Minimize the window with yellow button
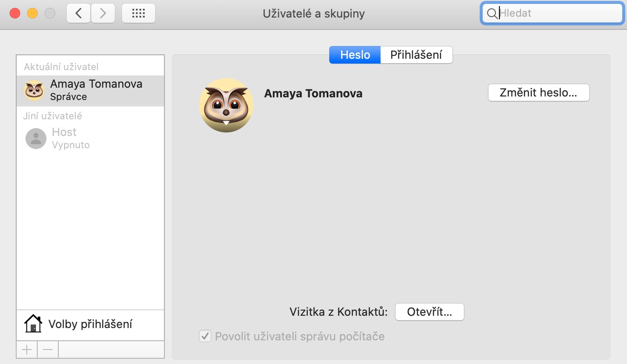 [x=32, y=13]
